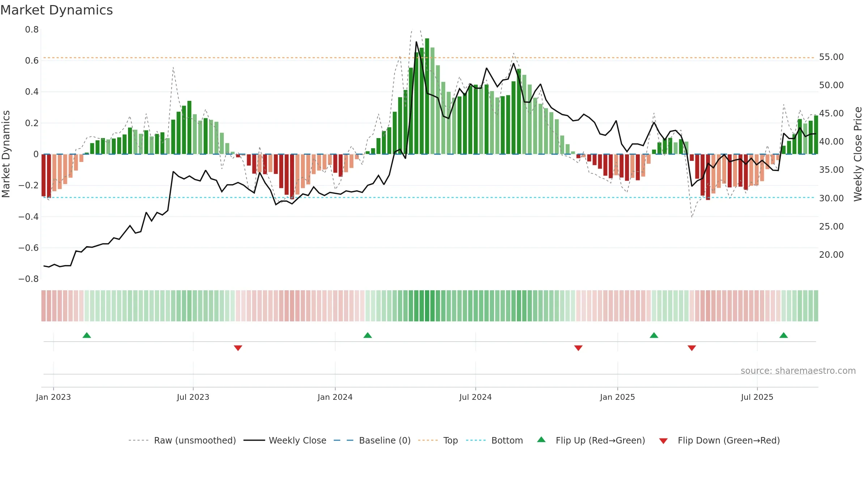Screen dimensions: 868x488
Task: Click the 45.00 right-axis price label
Action: tap(831, 114)
